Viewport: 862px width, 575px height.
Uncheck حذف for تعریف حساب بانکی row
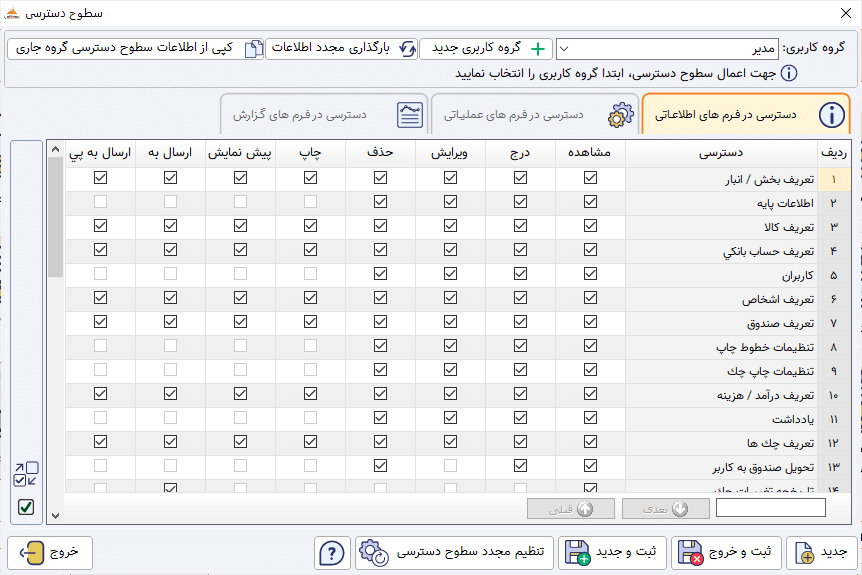pos(380,250)
